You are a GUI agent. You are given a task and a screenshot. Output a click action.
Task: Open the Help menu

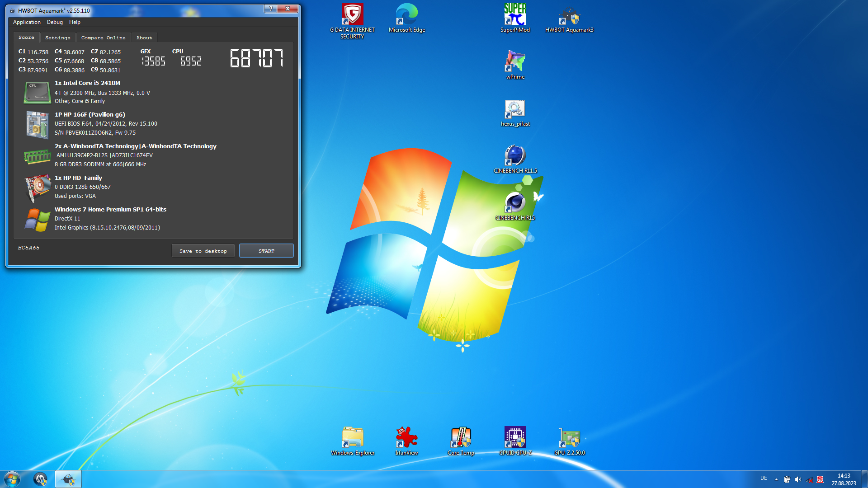(75, 22)
